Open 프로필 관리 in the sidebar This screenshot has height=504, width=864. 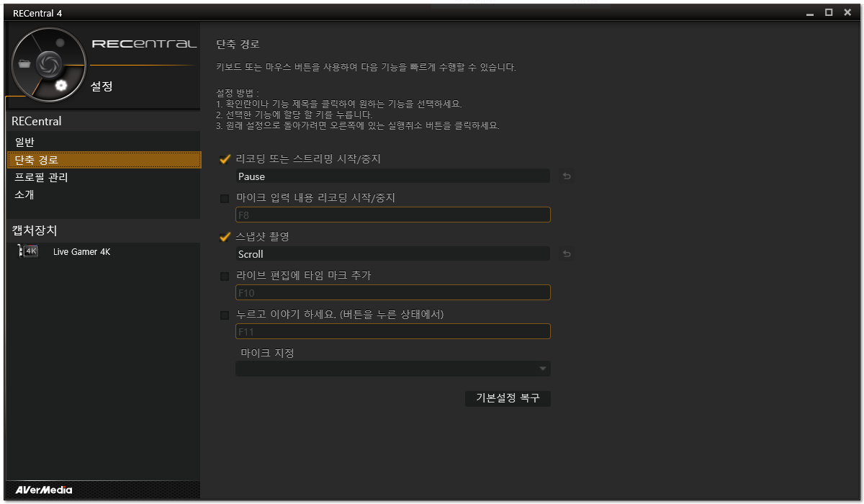pos(104,177)
